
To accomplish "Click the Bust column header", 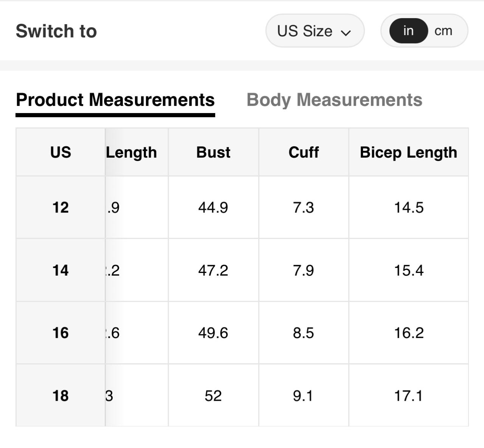I will pyautogui.click(x=213, y=152).
